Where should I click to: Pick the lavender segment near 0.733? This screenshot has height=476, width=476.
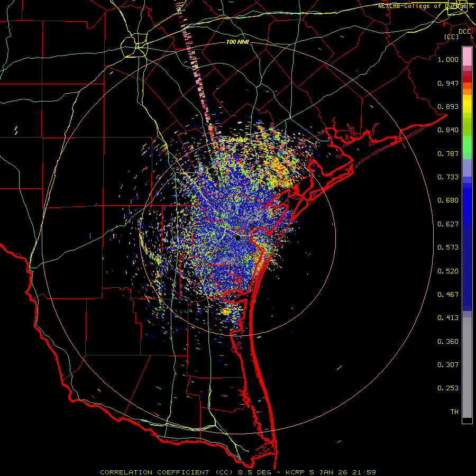(467, 168)
